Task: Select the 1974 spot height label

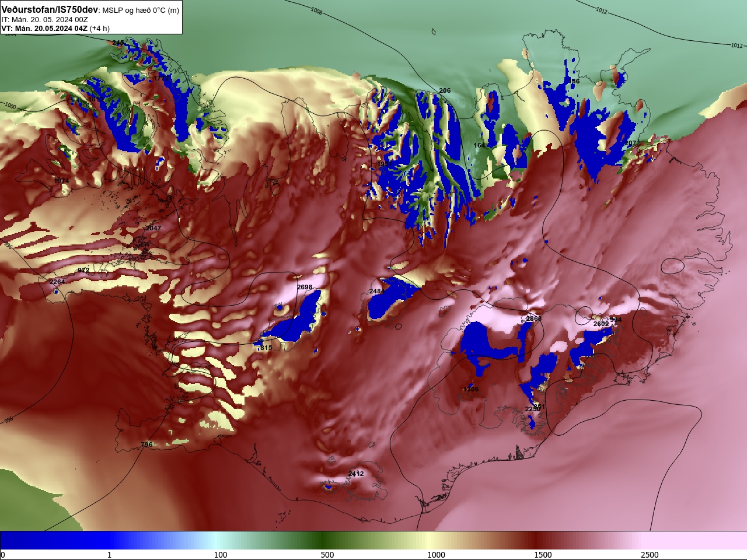Action: tap(61, 181)
